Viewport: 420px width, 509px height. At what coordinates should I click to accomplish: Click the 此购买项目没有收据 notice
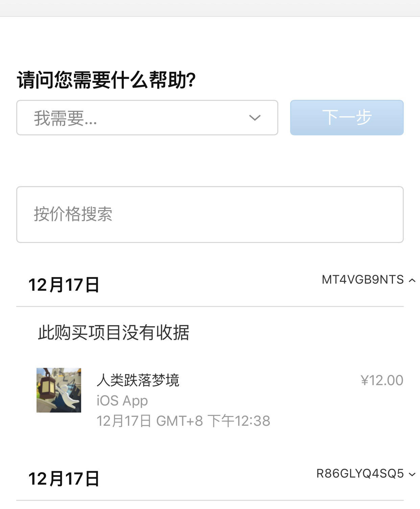click(114, 332)
